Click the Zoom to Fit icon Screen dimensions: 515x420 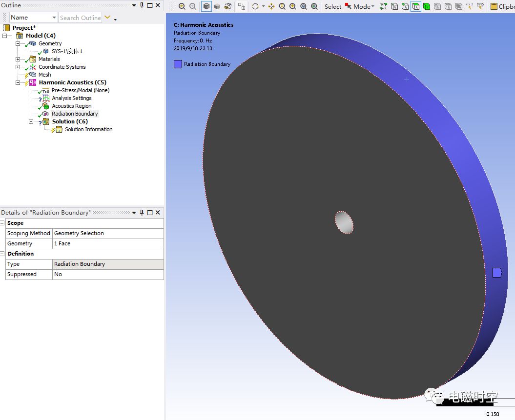coord(314,6)
